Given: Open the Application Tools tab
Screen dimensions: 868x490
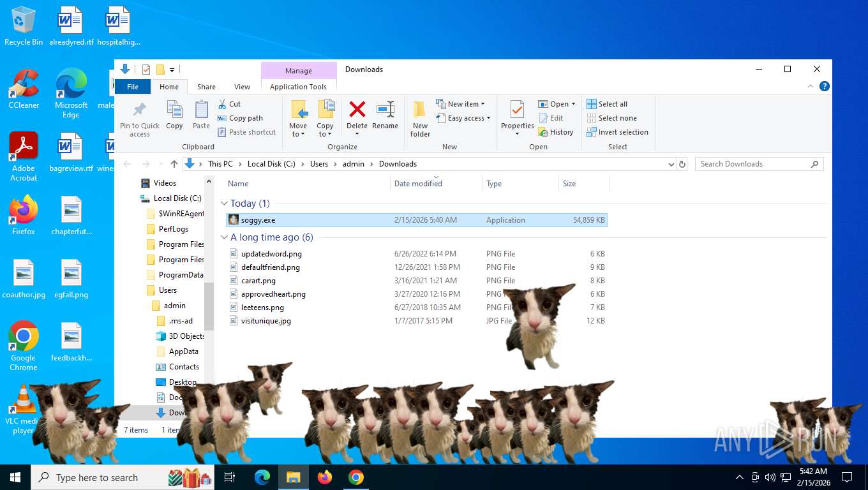Looking at the screenshot, I should [x=298, y=87].
